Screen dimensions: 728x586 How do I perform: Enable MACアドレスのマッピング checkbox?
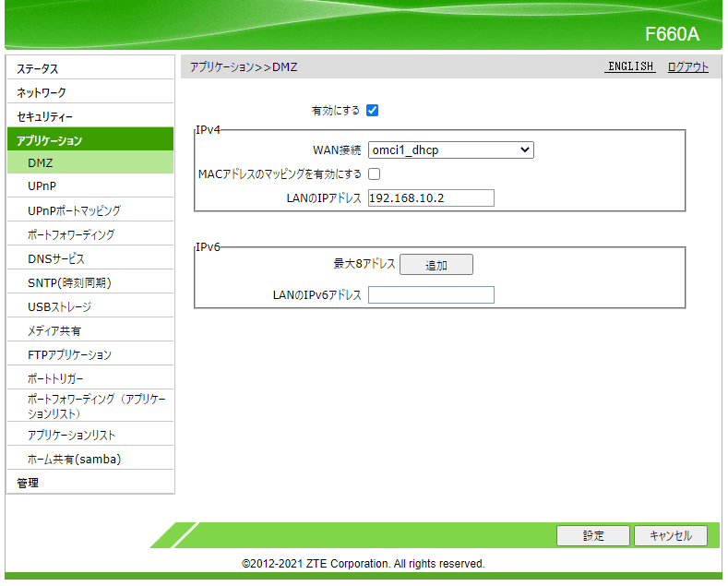click(375, 173)
